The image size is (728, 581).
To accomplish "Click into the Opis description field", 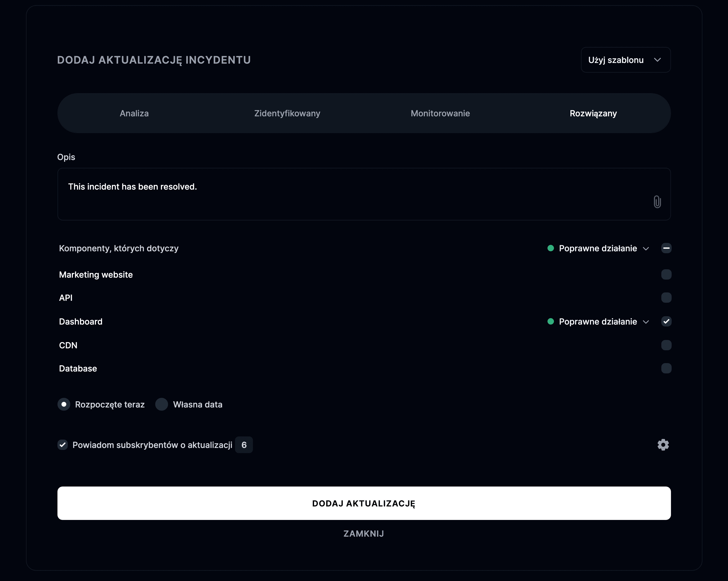I will tap(364, 194).
